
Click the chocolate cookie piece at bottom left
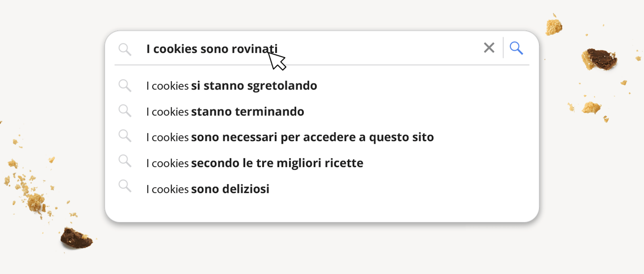[76, 238]
